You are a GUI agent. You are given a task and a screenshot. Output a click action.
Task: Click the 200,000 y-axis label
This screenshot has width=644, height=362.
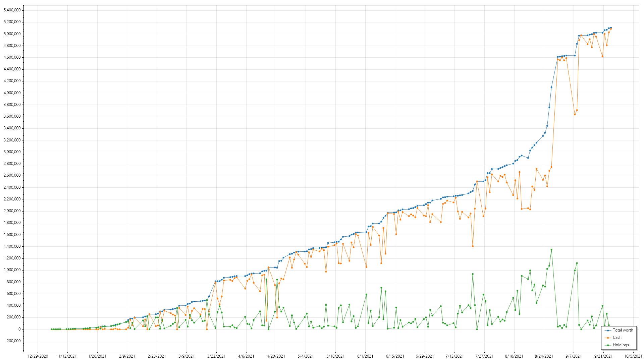coord(14,317)
